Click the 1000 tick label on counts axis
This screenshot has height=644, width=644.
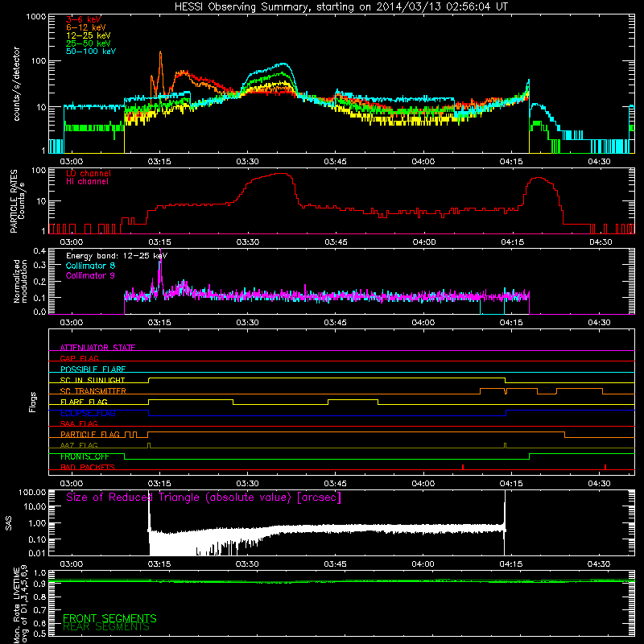[35, 17]
